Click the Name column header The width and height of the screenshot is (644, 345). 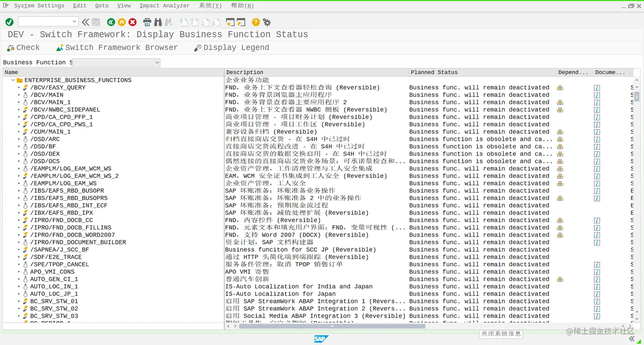coord(113,72)
